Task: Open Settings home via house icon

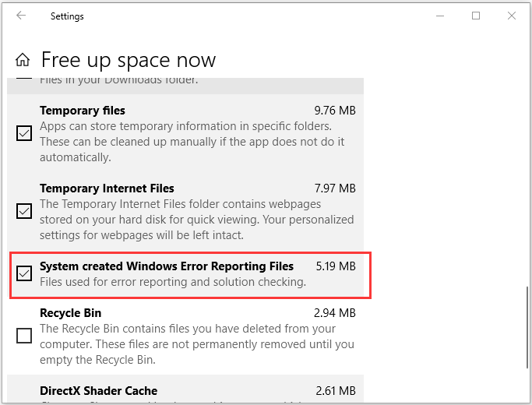Action: tap(23, 60)
